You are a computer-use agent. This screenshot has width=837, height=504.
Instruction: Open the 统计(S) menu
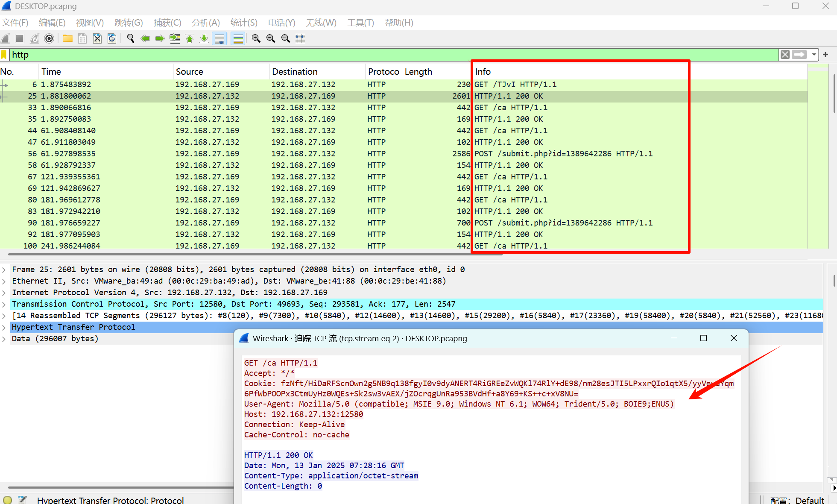pyautogui.click(x=243, y=23)
